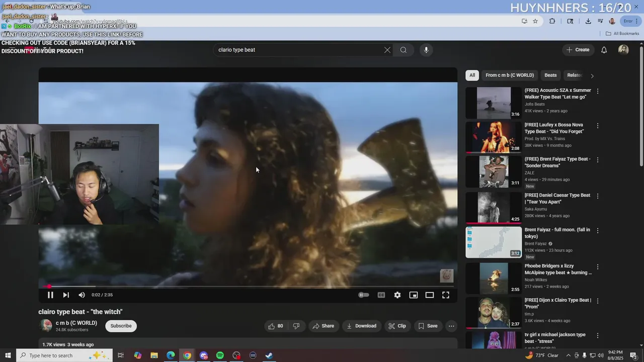Image resolution: width=644 pixels, height=362 pixels.
Task: Share the video
Action: pos(323,326)
